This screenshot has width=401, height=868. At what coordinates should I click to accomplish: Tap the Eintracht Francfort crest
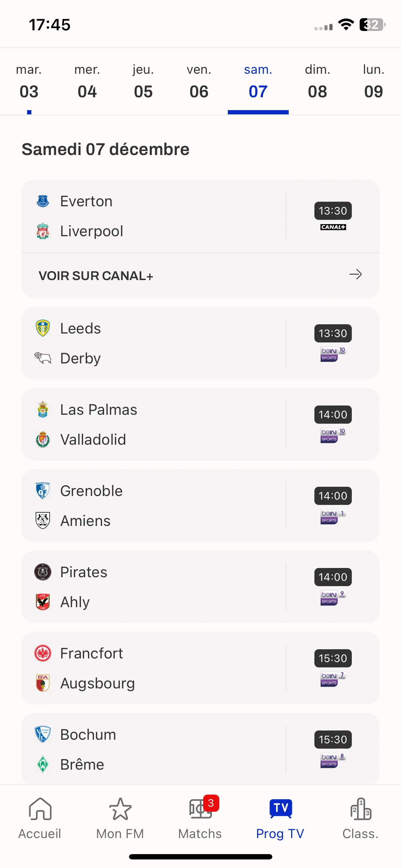point(43,653)
